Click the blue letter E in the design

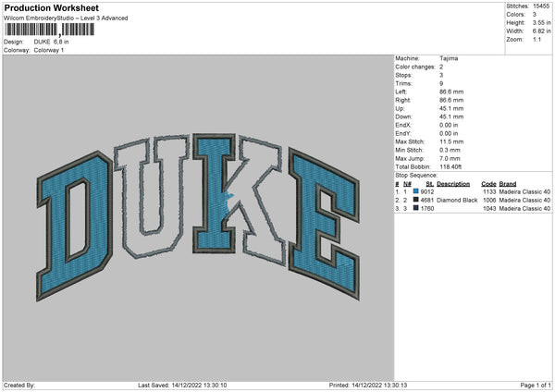click(324, 224)
